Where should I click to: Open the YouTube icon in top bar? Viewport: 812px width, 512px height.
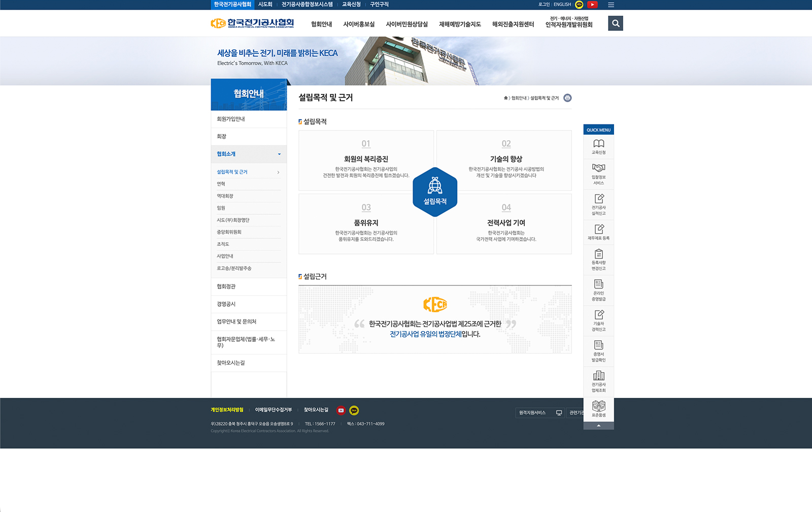click(592, 5)
